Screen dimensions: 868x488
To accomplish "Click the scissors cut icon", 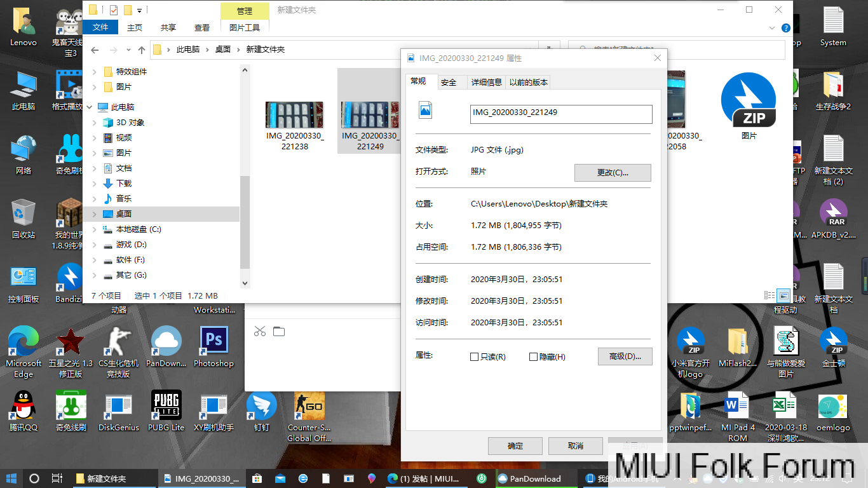I will pos(260,331).
